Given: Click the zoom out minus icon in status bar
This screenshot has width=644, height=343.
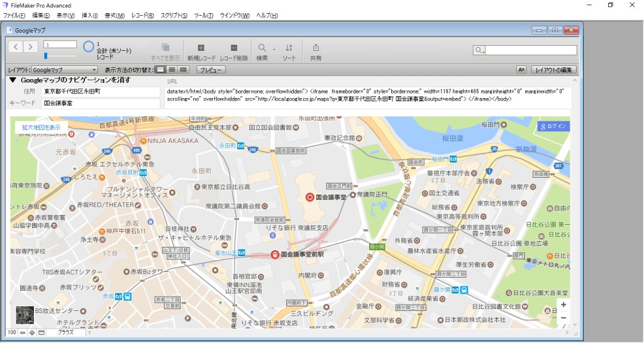Looking at the screenshot, I should (23, 333).
